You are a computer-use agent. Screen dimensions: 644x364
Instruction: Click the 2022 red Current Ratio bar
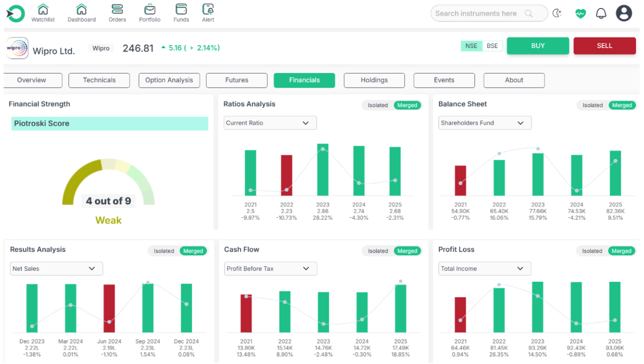[286, 175]
